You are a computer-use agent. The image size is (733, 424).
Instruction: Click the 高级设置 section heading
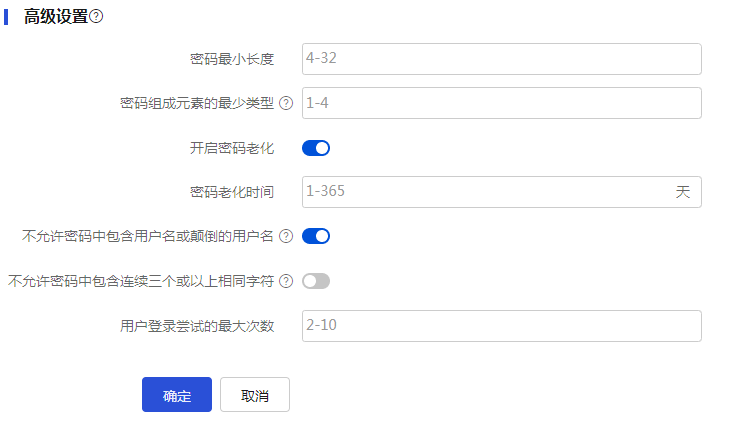click(56, 17)
